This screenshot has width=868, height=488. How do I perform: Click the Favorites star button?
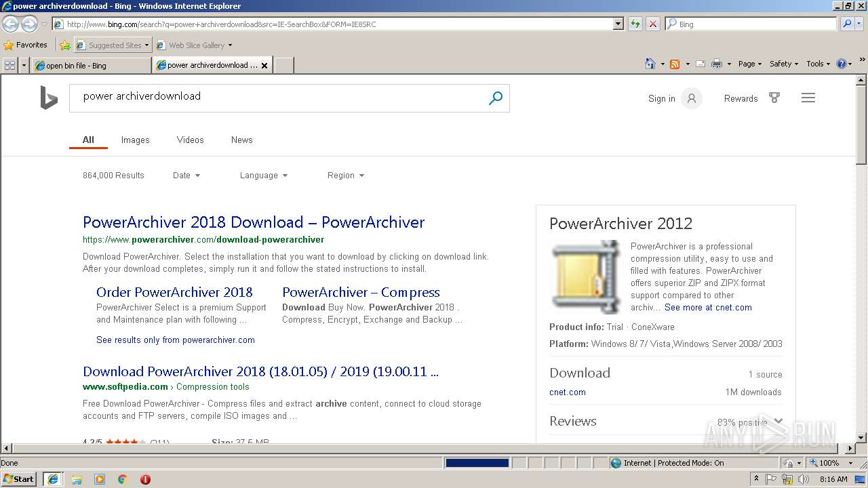pos(26,45)
